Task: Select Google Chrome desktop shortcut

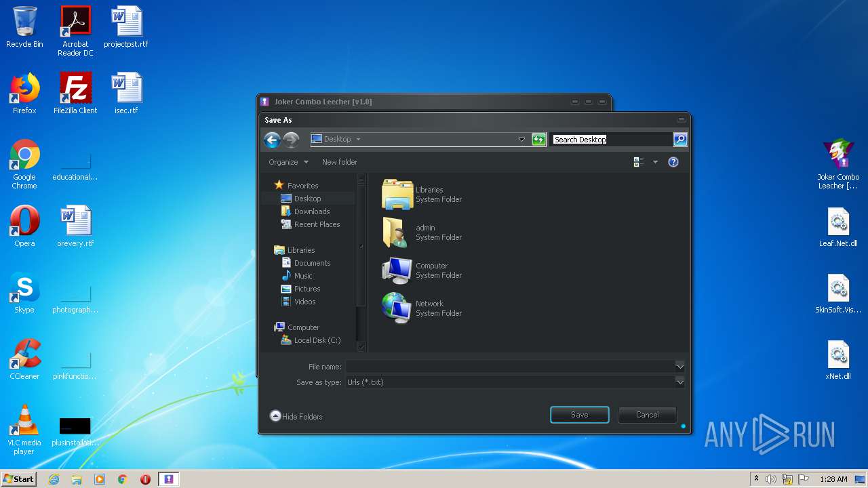Action: [24, 165]
